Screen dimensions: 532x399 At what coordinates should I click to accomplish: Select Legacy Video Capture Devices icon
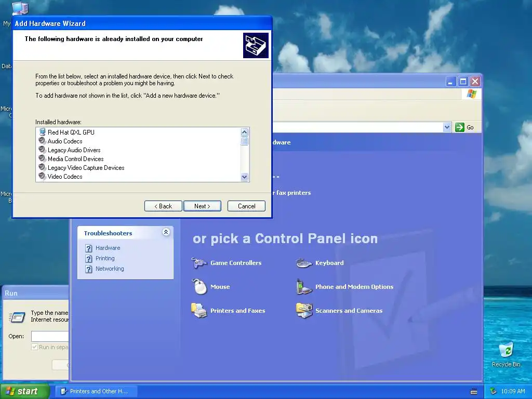42,167
